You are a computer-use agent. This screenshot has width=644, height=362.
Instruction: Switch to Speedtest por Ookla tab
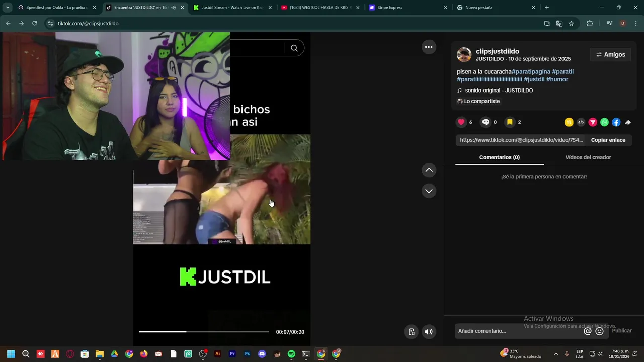pyautogui.click(x=57, y=8)
